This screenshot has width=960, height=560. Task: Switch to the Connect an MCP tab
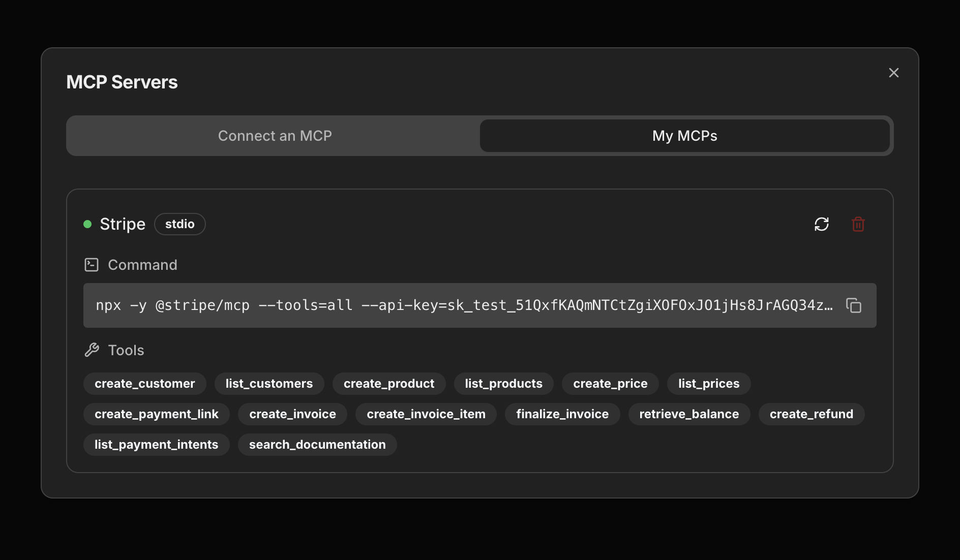(275, 136)
